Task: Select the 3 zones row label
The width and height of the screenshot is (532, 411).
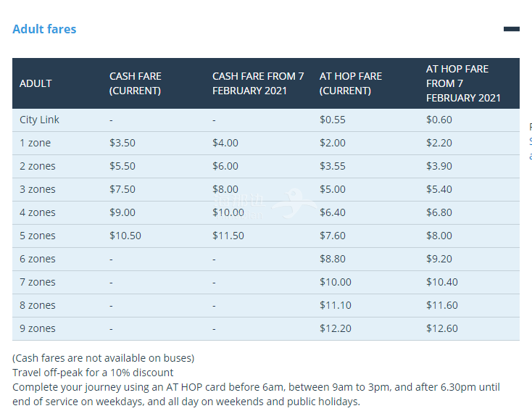Action: [x=37, y=189]
